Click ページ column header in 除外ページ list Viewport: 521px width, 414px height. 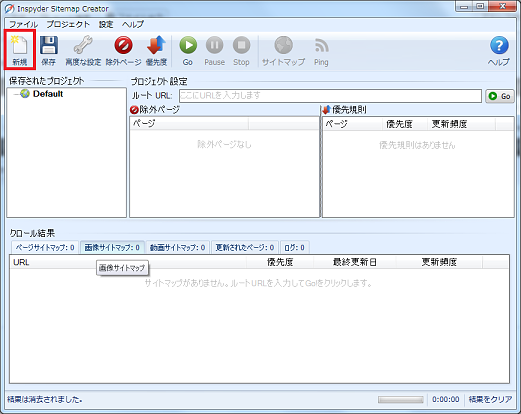(189, 123)
